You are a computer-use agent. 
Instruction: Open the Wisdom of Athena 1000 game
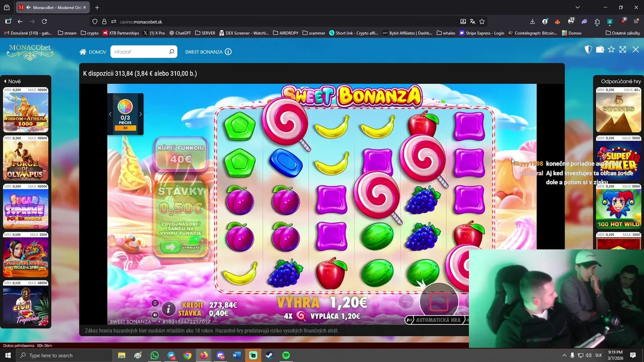click(26, 110)
